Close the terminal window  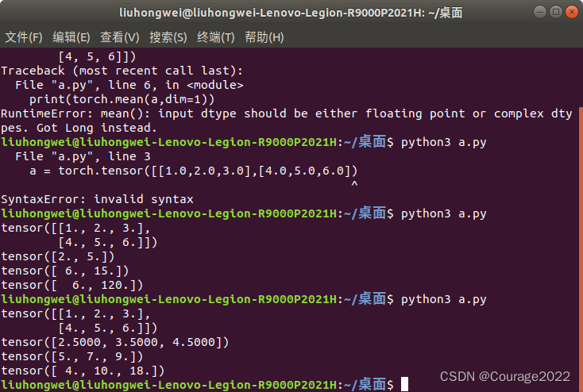(x=572, y=12)
